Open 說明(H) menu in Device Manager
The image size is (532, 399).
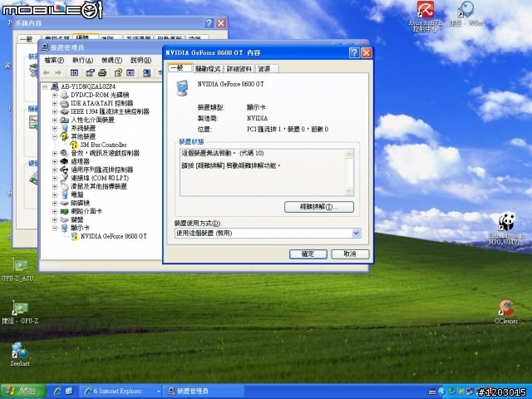coord(140,61)
